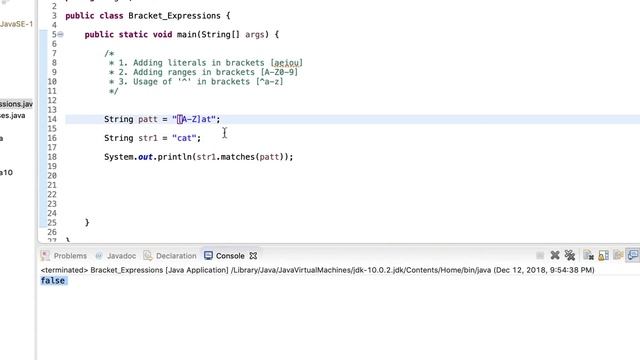Click the System.out.println statement

point(198,157)
